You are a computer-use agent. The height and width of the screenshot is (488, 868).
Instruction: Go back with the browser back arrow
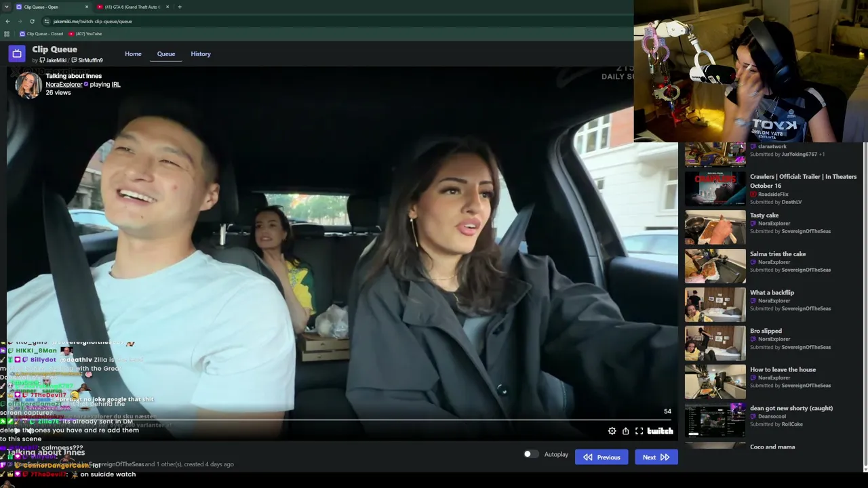(x=7, y=21)
